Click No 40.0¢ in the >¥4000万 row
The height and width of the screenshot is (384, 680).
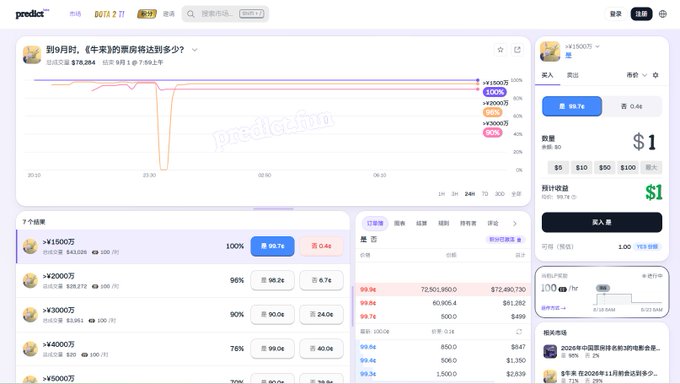pos(321,349)
